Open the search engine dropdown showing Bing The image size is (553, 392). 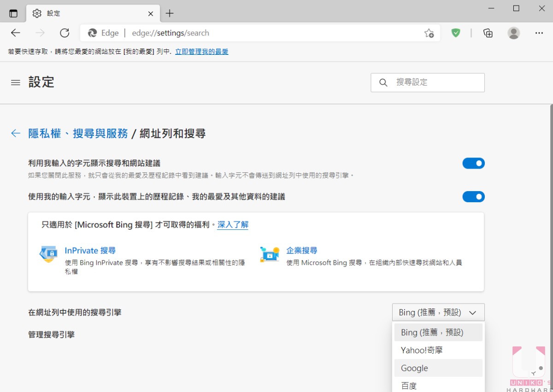pyautogui.click(x=438, y=312)
